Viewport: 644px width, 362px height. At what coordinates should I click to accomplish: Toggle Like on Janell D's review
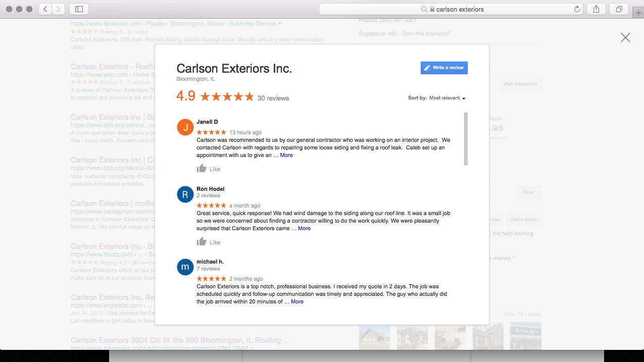point(202,168)
